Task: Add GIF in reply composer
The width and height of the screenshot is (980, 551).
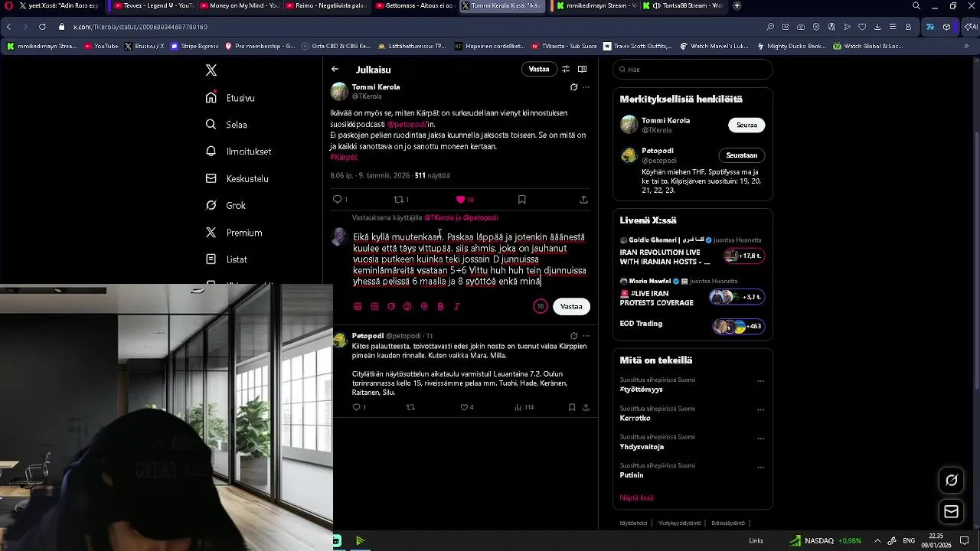Action: click(374, 306)
